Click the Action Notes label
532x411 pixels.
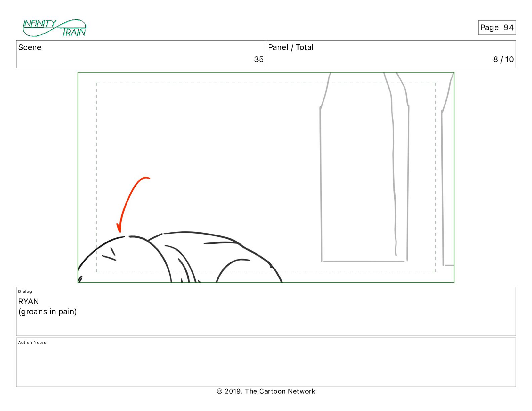32,342
